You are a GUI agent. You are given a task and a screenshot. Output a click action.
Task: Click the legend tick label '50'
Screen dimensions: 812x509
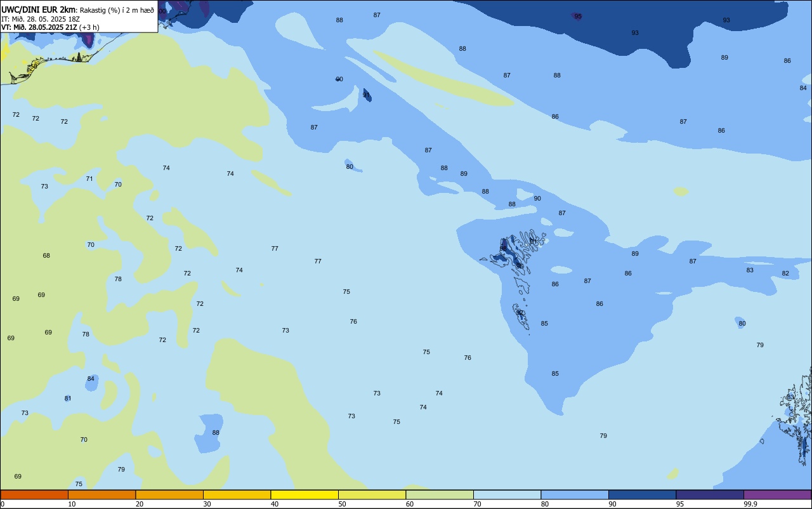tap(342, 504)
